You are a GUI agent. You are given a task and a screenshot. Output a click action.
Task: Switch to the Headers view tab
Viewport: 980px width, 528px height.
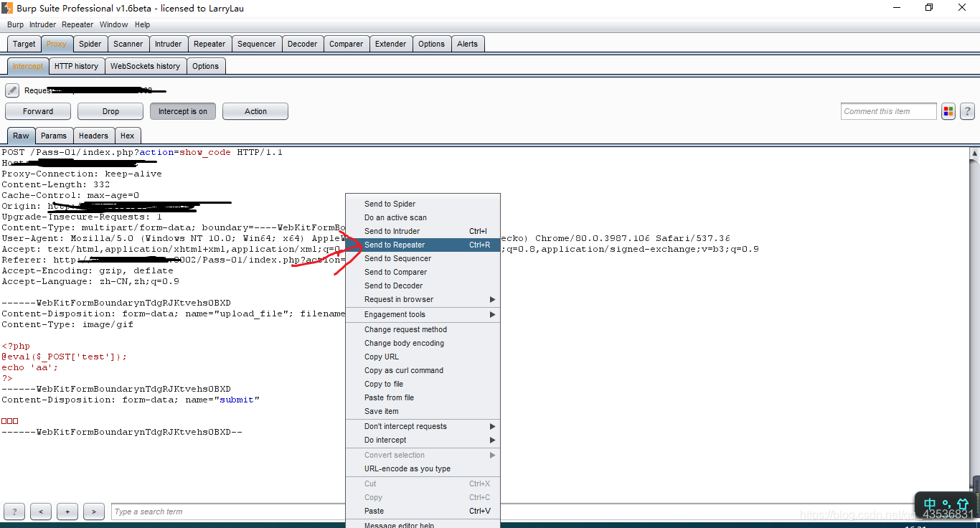coord(94,136)
